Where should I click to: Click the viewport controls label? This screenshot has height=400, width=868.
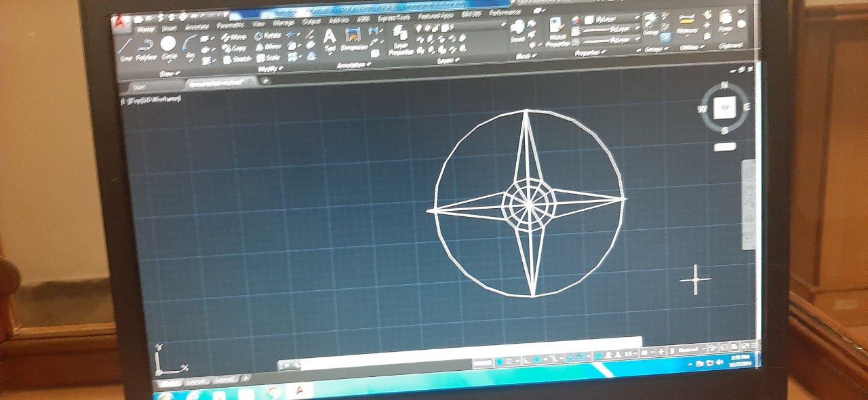coord(151,100)
